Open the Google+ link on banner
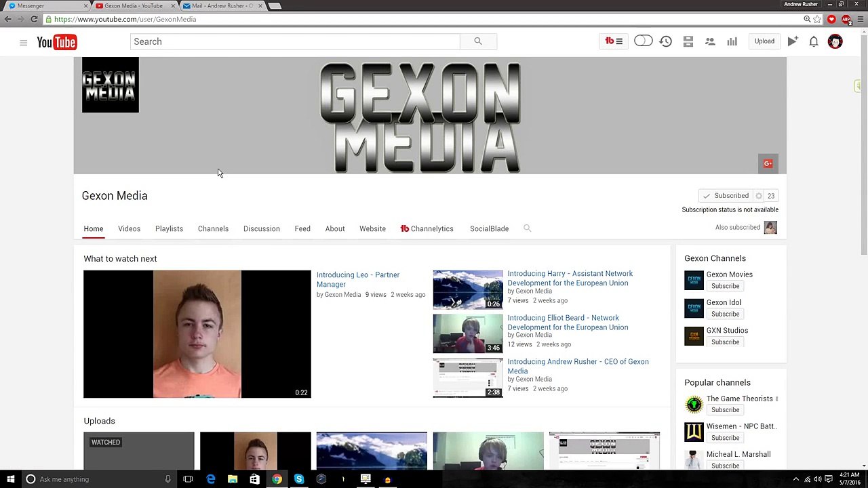 tap(768, 163)
